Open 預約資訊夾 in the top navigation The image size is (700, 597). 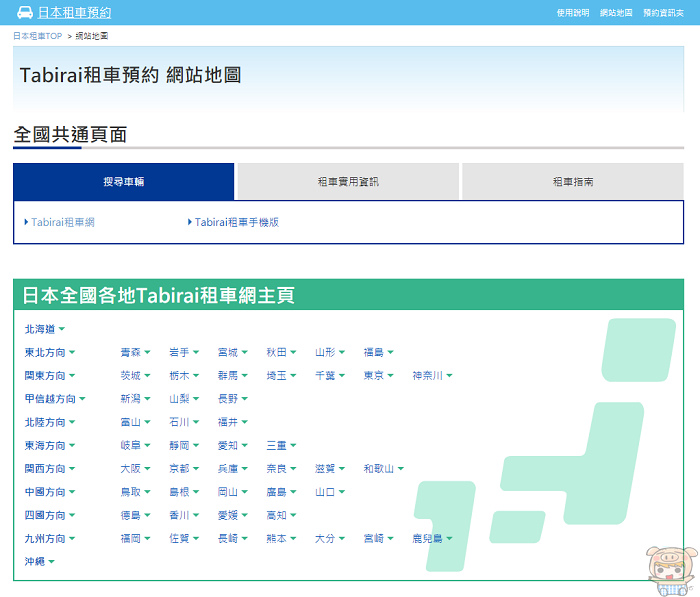coord(663,13)
